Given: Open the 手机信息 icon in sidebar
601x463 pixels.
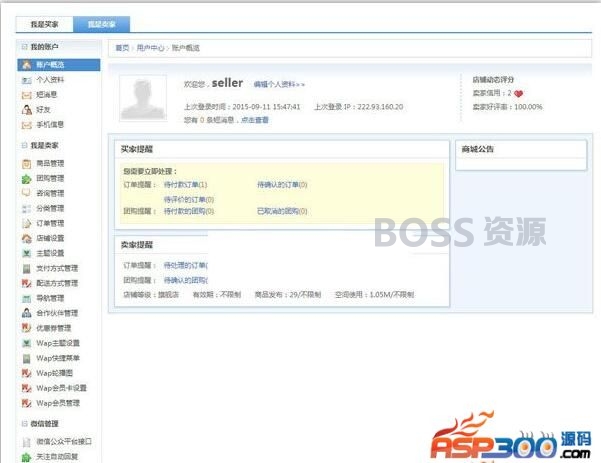Looking at the screenshot, I should click(x=26, y=125).
